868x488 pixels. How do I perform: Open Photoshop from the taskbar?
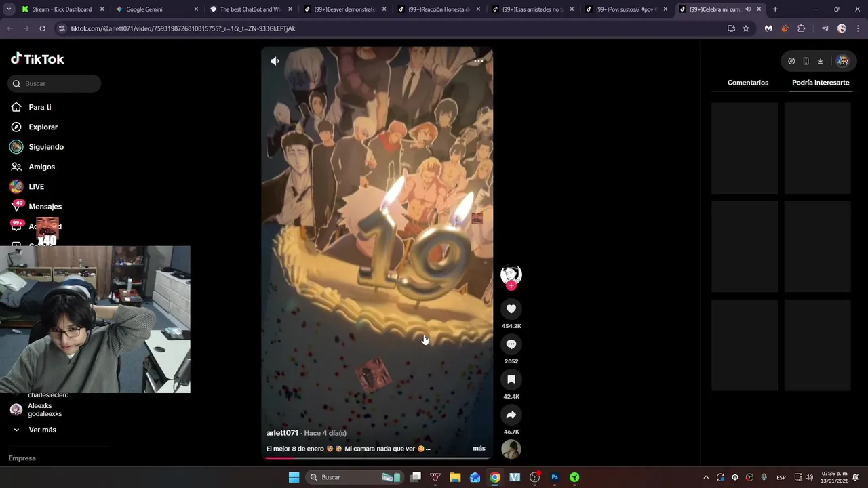tap(555, 477)
